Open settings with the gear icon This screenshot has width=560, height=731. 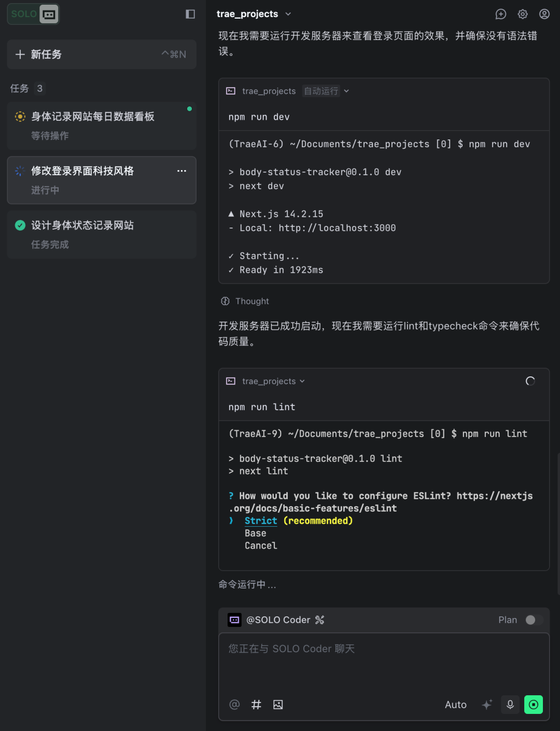click(x=523, y=14)
